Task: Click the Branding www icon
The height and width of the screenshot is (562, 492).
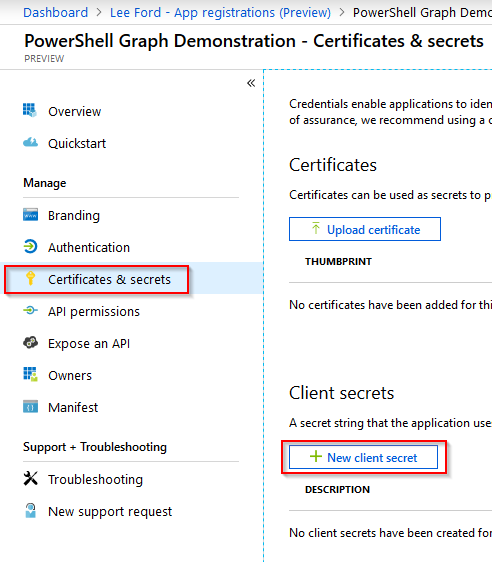Action: pyautogui.click(x=30, y=215)
